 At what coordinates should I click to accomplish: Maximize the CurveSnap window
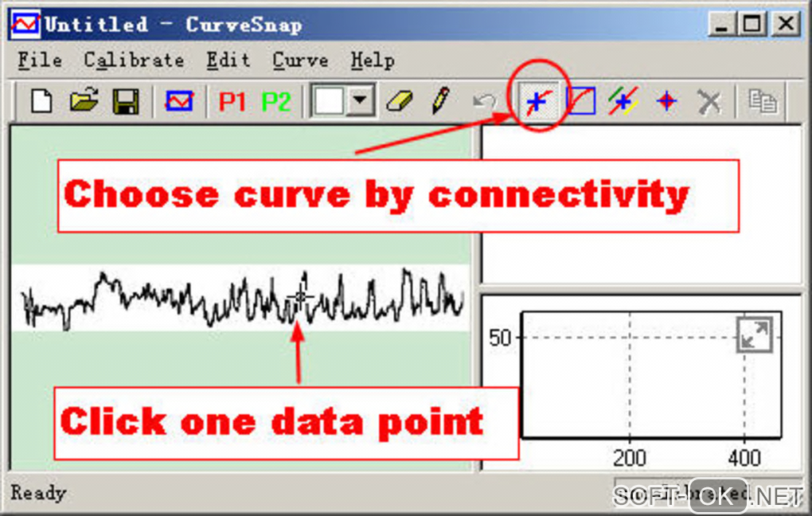752,24
